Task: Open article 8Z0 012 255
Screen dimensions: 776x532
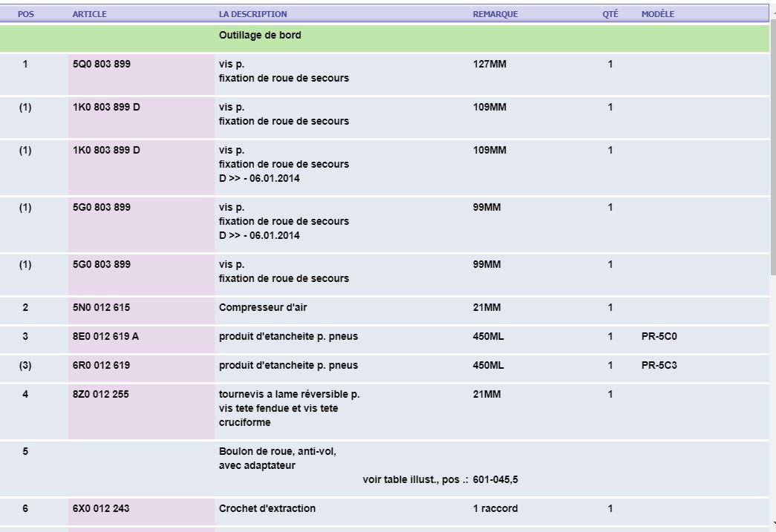Action: coord(100,394)
